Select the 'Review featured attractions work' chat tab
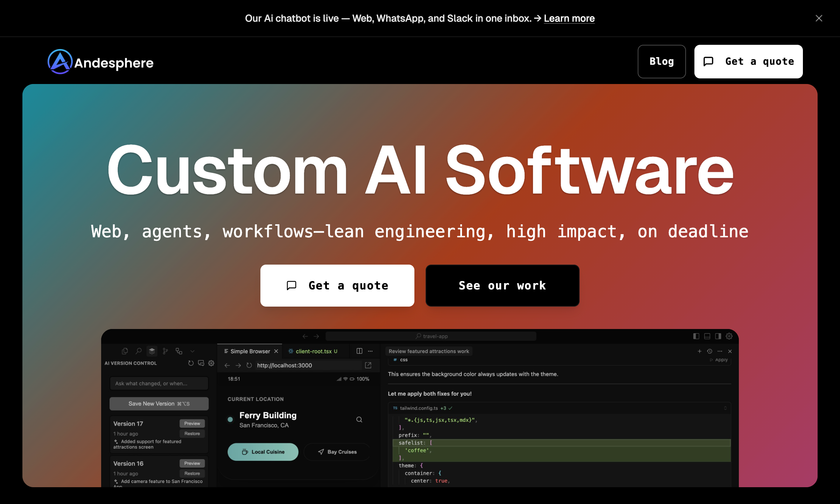The image size is (840, 504). coord(429,351)
